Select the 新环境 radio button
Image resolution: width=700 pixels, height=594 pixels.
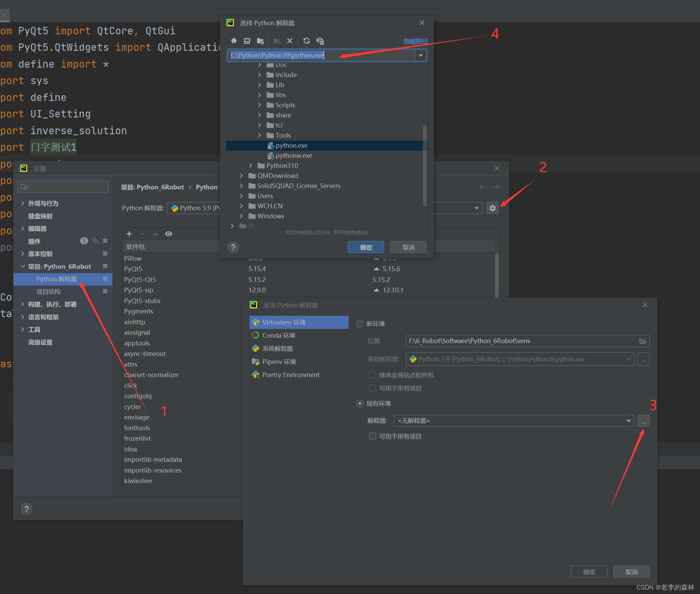[360, 324]
